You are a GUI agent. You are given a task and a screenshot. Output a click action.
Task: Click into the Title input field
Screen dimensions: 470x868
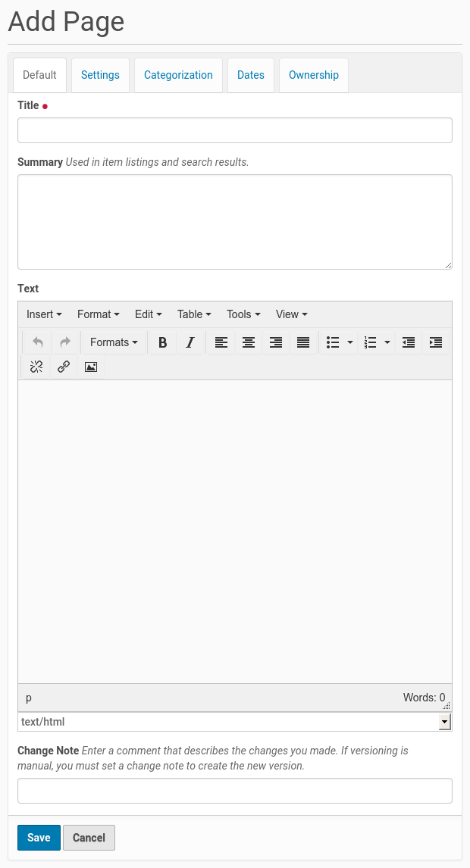coord(234,130)
